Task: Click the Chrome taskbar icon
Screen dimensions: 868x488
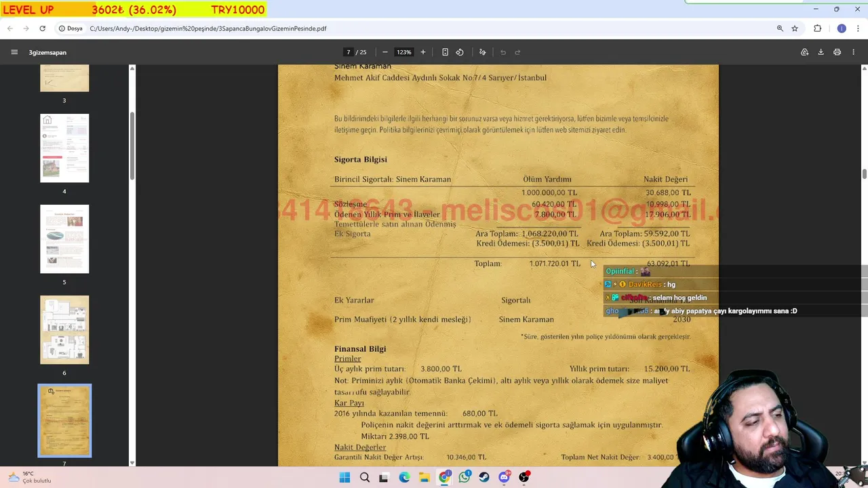Action: [444, 477]
